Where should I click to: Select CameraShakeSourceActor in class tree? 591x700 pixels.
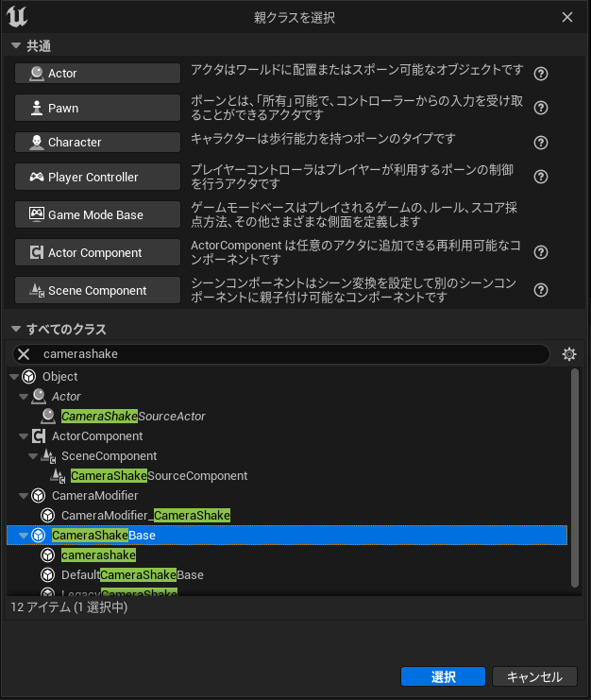(x=133, y=416)
